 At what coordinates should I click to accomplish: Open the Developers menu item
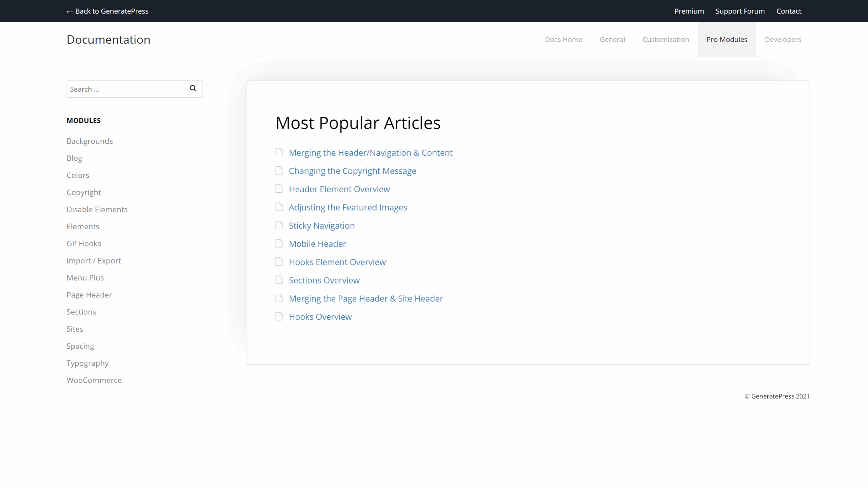click(783, 40)
